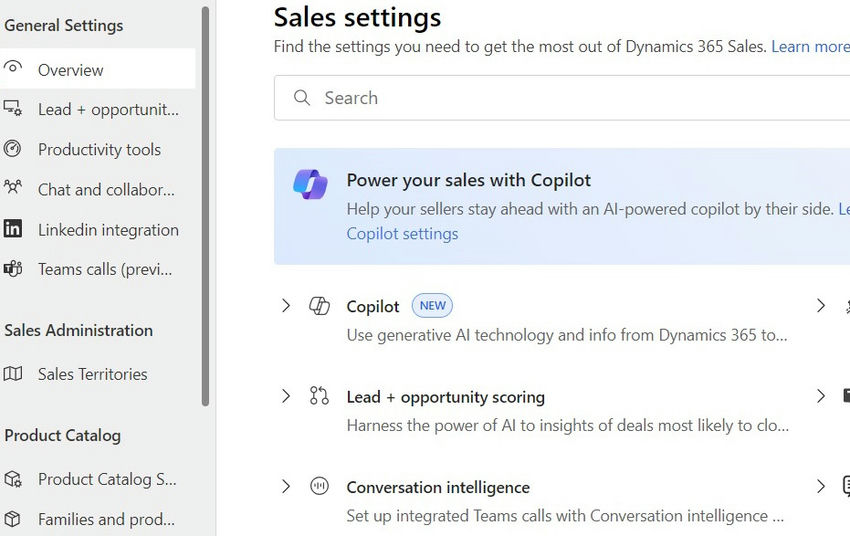
Task: Click the Lead + opportunity scoring icon
Action: point(319,396)
